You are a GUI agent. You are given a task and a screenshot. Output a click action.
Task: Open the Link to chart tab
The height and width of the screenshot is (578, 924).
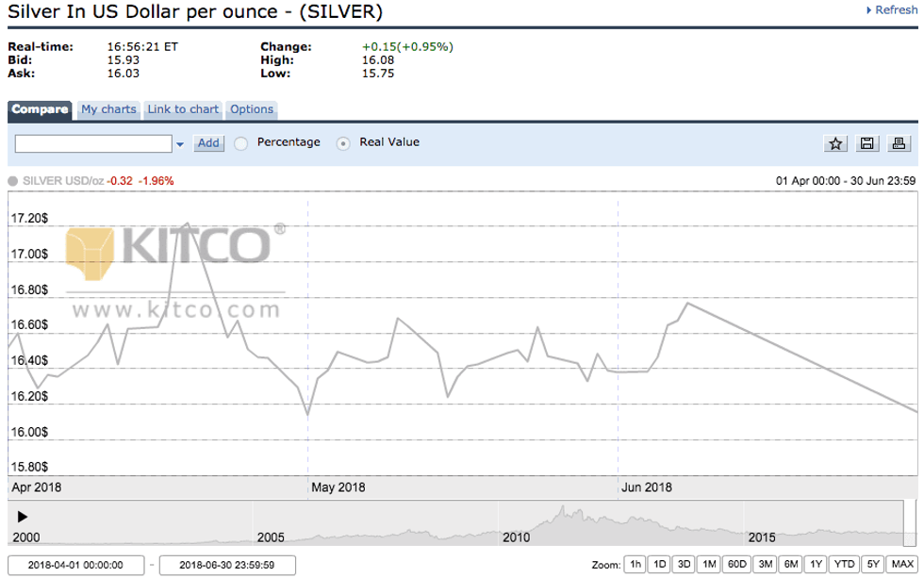point(183,109)
